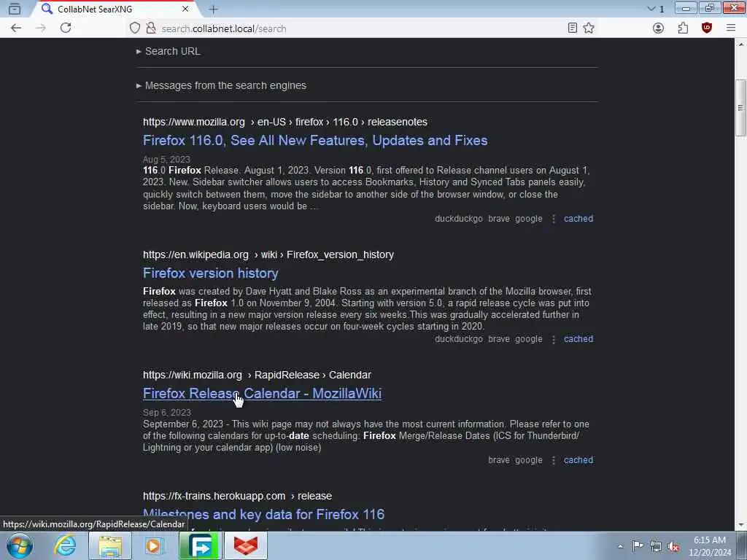The height and width of the screenshot is (560, 747).
Task: Bookmark this page with the star icon
Action: pyautogui.click(x=589, y=28)
